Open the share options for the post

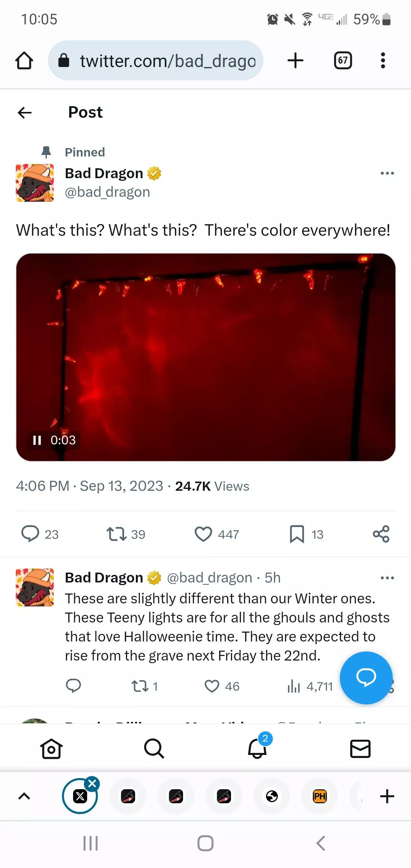381,534
